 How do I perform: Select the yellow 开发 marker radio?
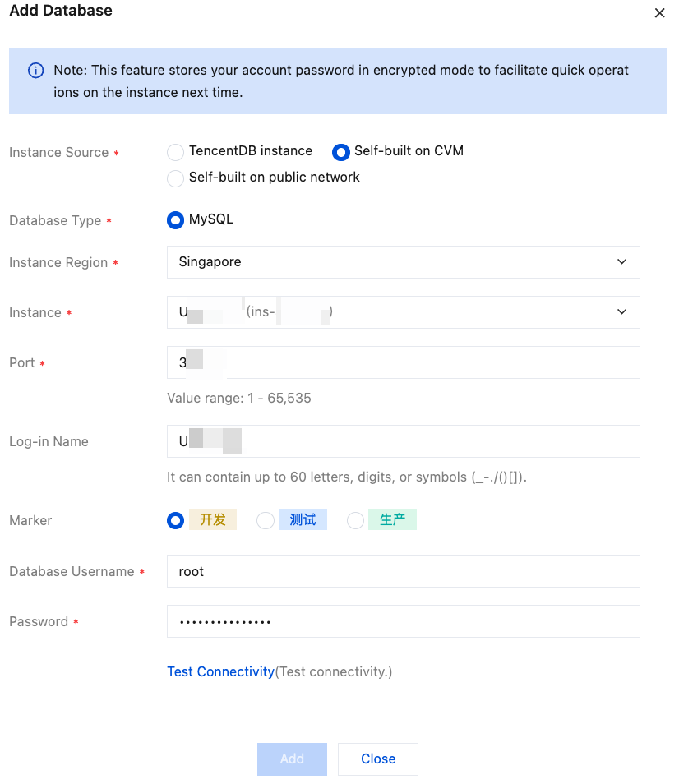click(175, 520)
